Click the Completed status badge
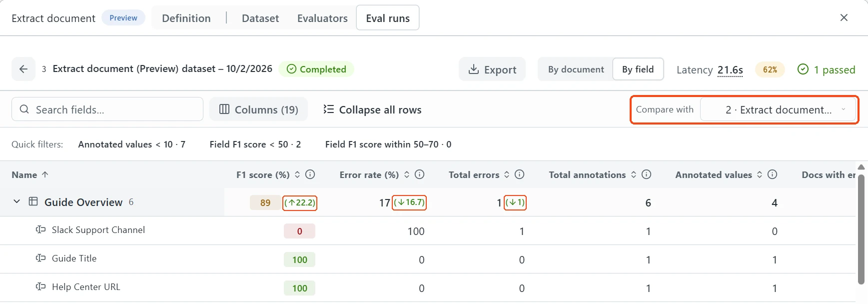 (316, 69)
